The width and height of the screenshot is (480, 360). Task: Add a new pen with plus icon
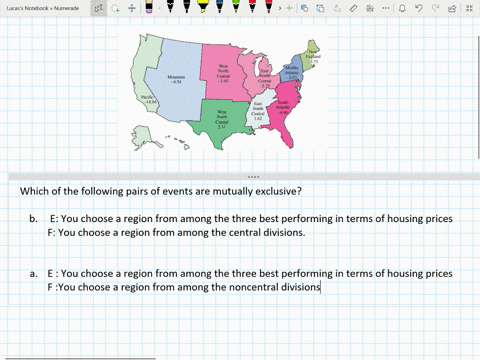coord(289,8)
